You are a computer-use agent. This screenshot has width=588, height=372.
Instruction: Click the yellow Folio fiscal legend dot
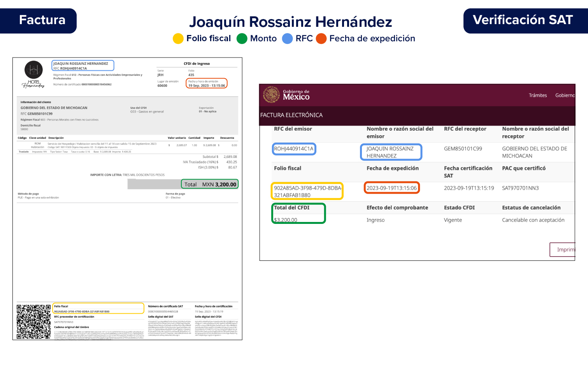[x=178, y=38]
